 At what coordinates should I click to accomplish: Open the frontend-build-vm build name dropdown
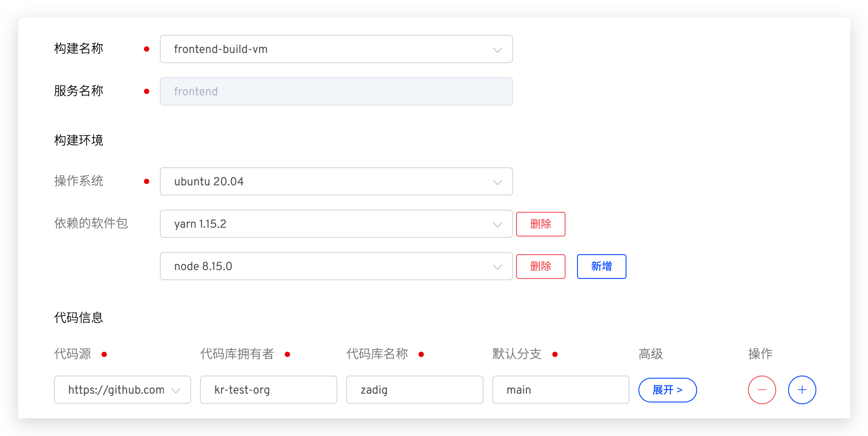(x=336, y=49)
